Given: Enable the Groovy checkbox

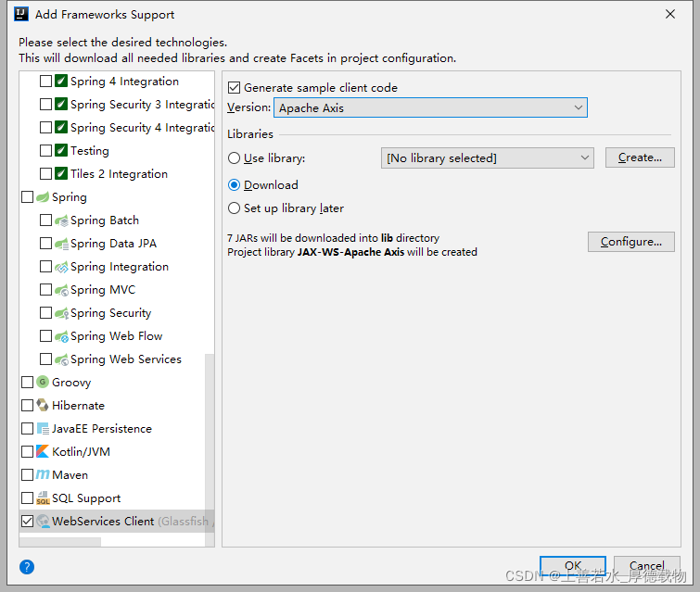Looking at the screenshot, I should (x=27, y=382).
